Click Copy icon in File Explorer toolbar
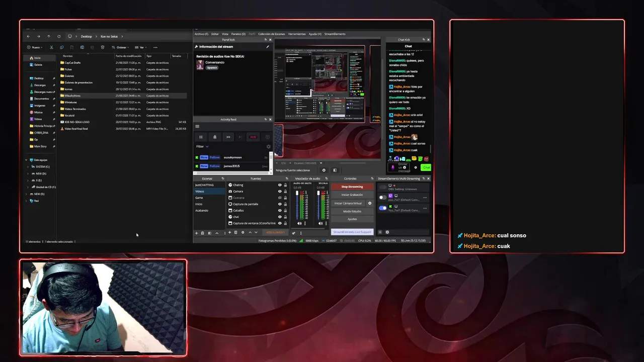The image size is (644, 362). pos(62,47)
